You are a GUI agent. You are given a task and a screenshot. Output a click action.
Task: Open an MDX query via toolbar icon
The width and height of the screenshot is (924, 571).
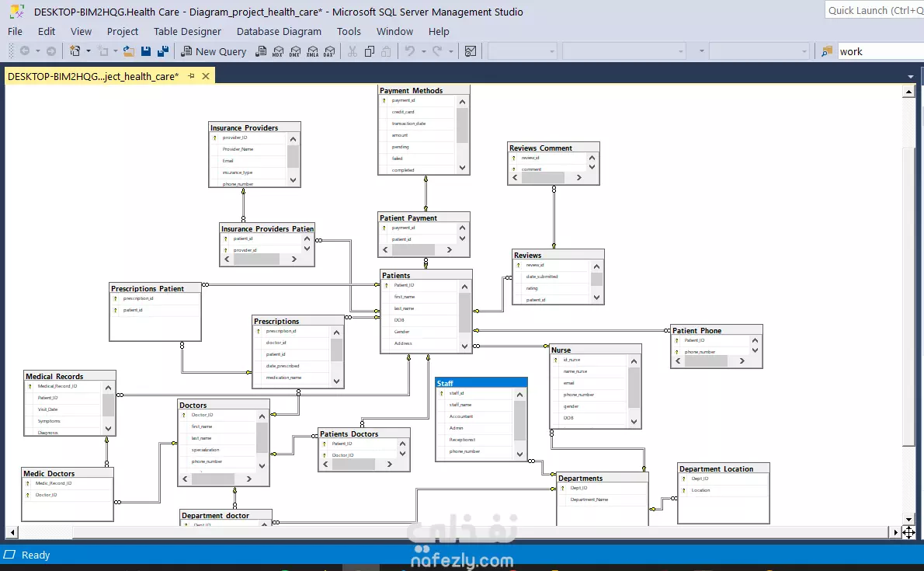click(278, 51)
